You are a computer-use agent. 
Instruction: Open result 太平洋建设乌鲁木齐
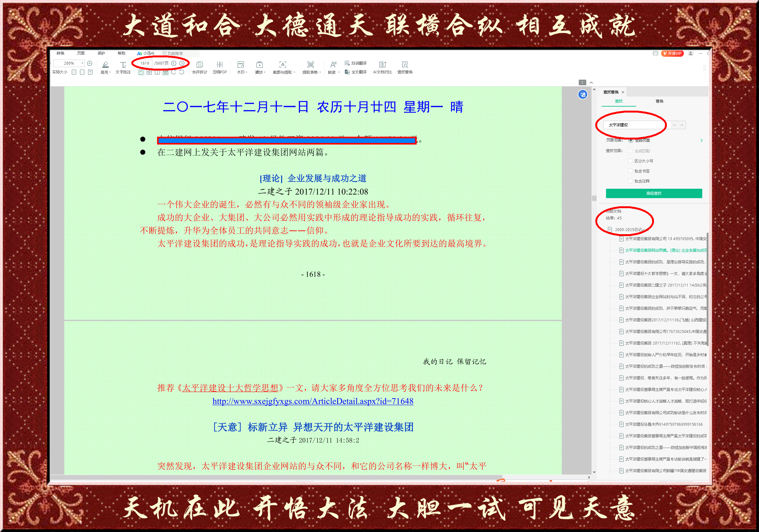click(x=661, y=424)
